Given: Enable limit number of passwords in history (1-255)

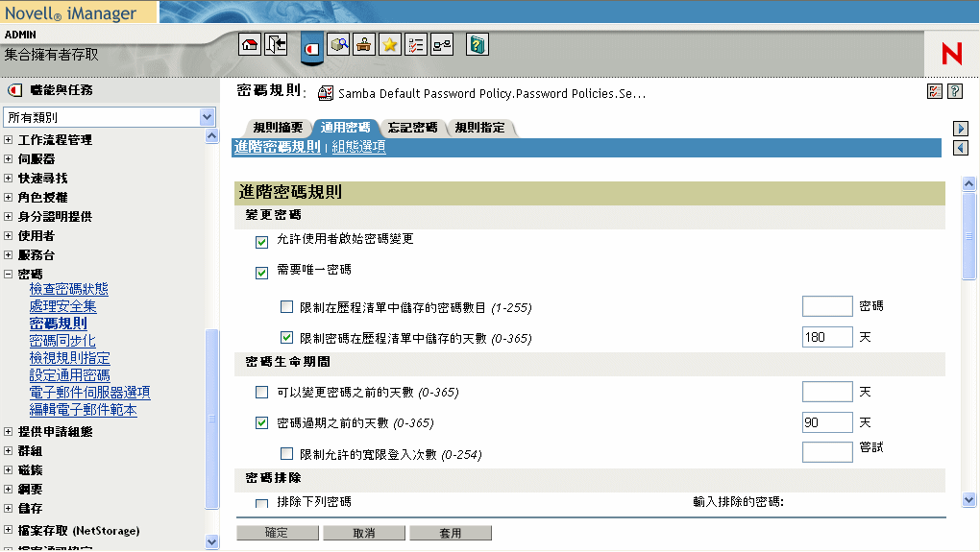Looking at the screenshot, I should [286, 306].
